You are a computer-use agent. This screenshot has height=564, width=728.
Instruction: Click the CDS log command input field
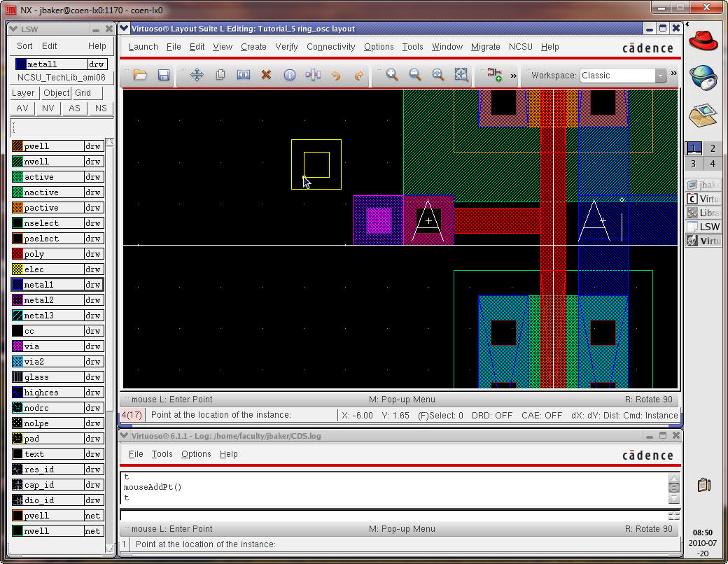[x=392, y=515]
